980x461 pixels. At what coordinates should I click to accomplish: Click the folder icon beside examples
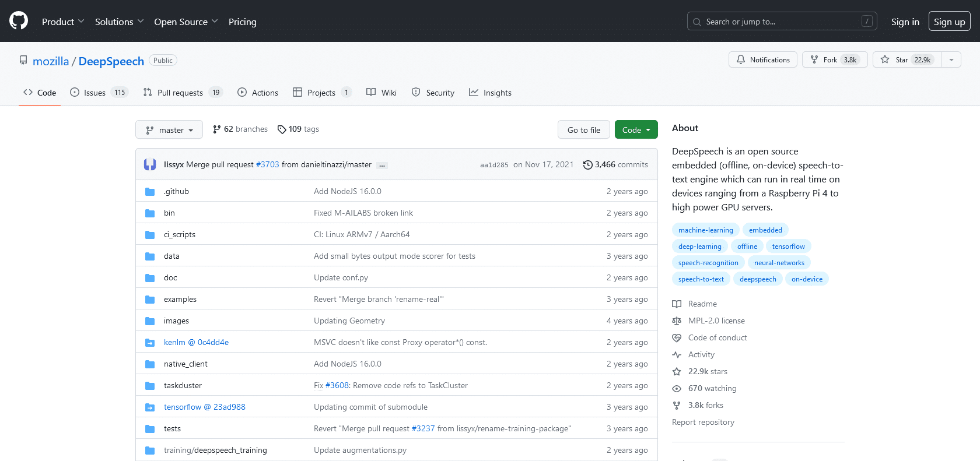(150, 300)
